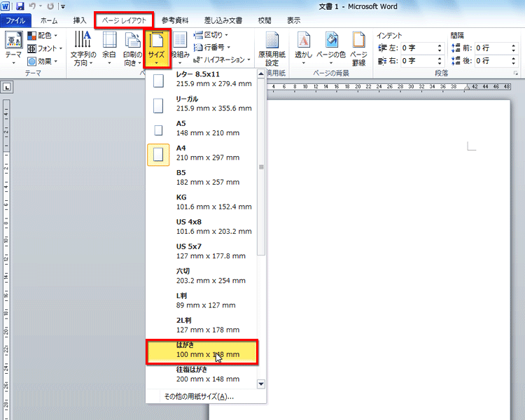Open the Page Color (ページの色) menu
The image size is (525, 420).
[331, 48]
